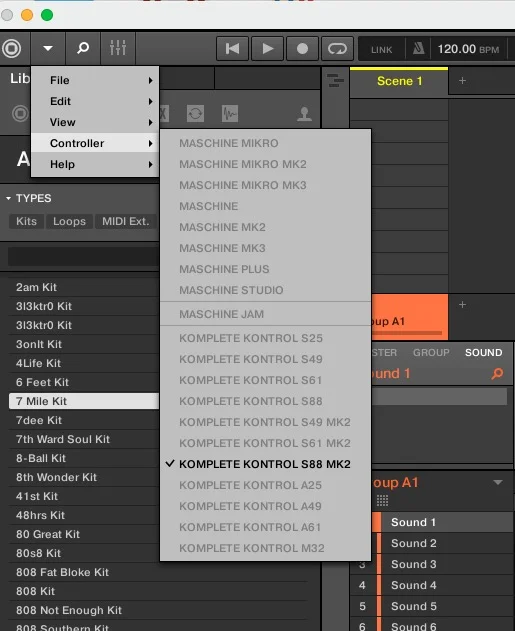Enable Ableton LINK
This screenshot has width=515, height=631.
pos(381,49)
